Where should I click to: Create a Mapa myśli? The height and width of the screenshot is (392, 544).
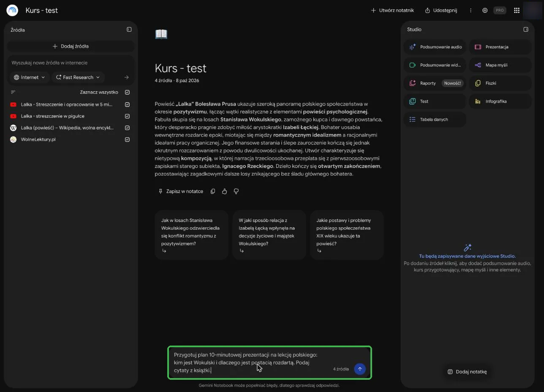click(500, 65)
